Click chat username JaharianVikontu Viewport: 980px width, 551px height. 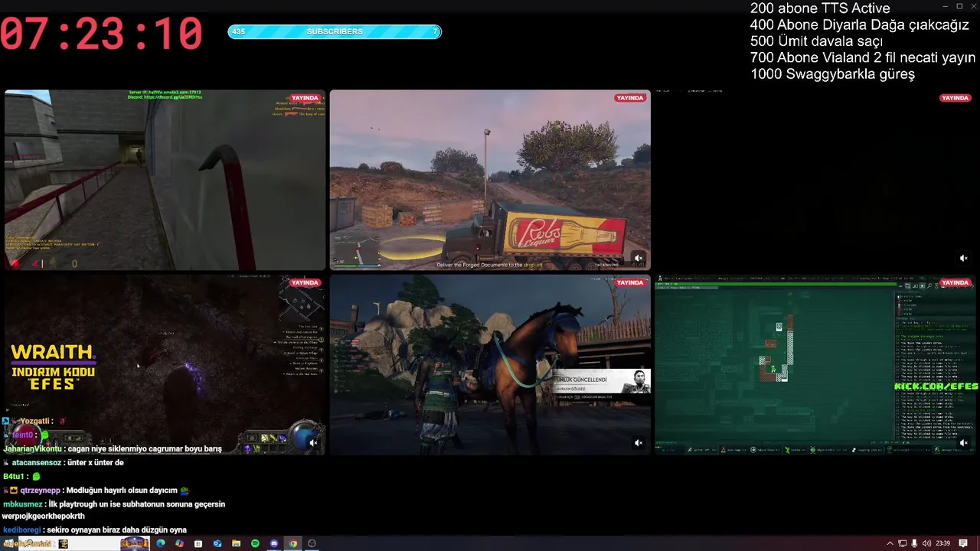tap(33, 448)
